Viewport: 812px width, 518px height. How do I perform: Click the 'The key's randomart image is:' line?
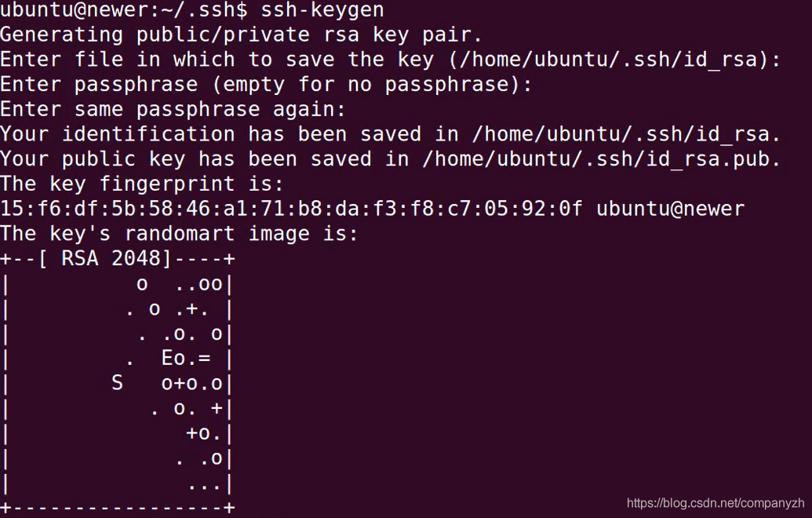tap(179, 234)
